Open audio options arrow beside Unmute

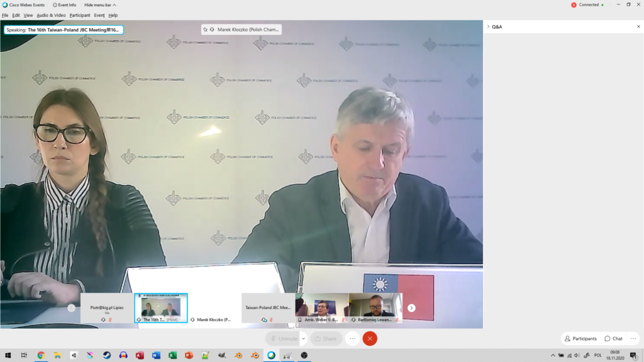[303, 338]
